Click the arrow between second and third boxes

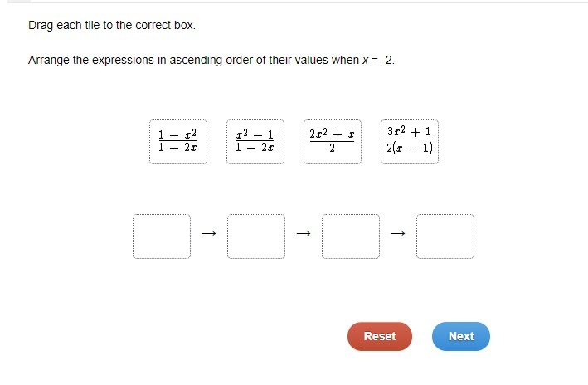coord(304,235)
